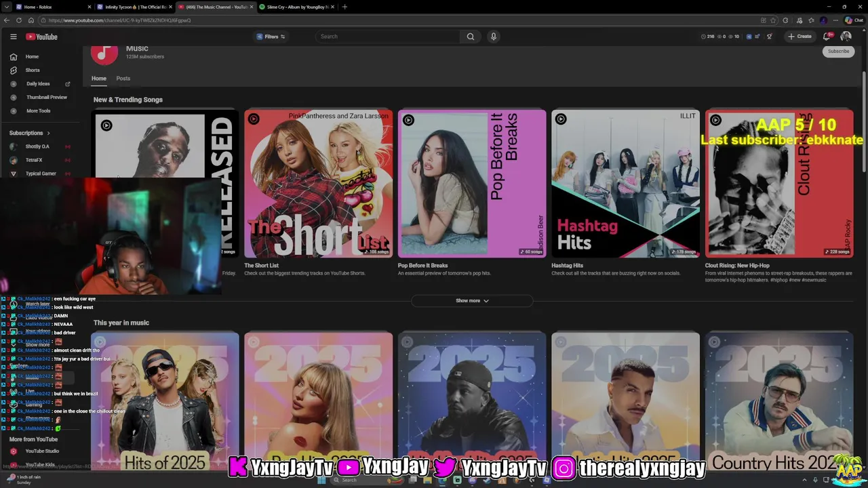Play Hashtag Hits playlist icon
Viewport: 868px width, 488px height.
[x=561, y=119]
